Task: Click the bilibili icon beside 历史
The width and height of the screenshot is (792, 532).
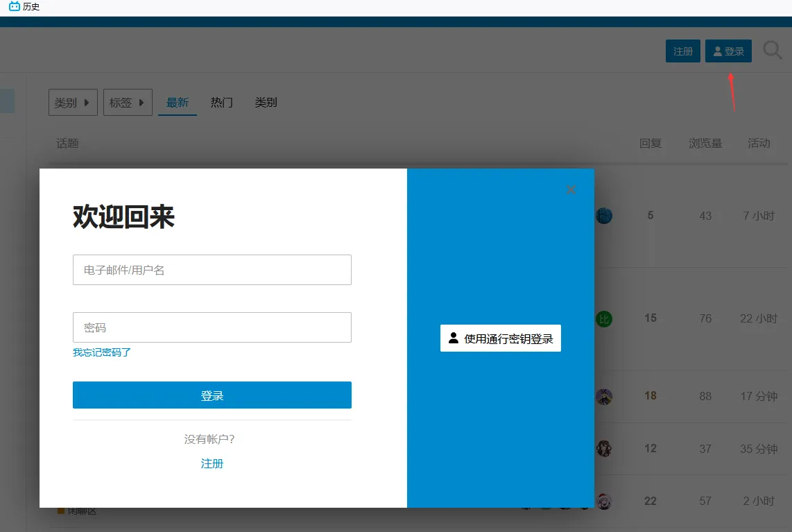Action: pyautogui.click(x=14, y=7)
